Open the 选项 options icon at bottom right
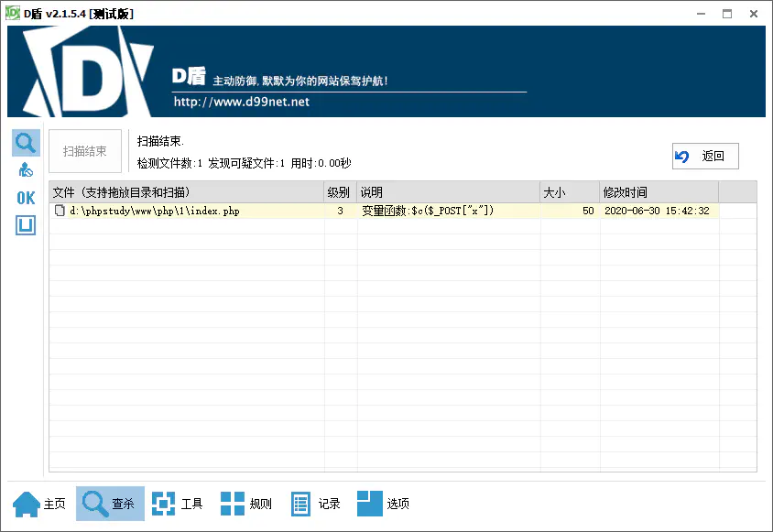Image resolution: width=773 pixels, height=532 pixels. point(370,503)
